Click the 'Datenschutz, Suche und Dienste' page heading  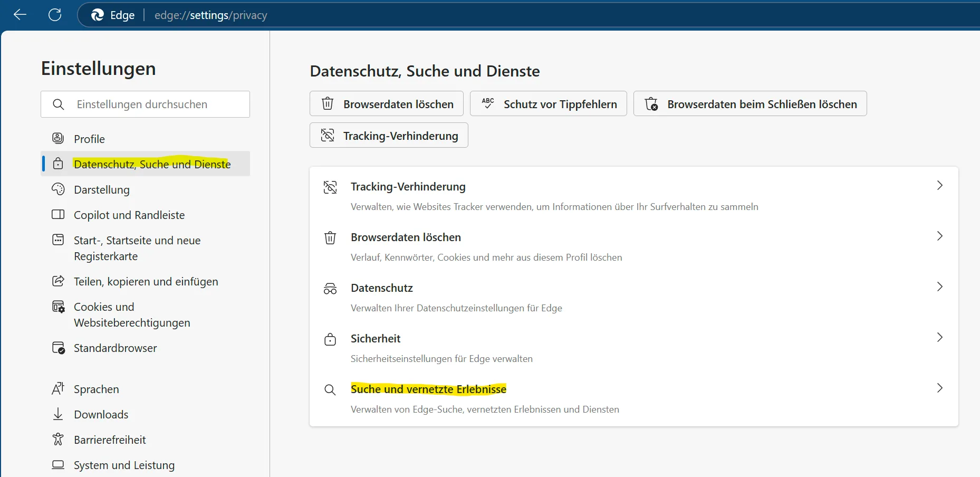(425, 71)
